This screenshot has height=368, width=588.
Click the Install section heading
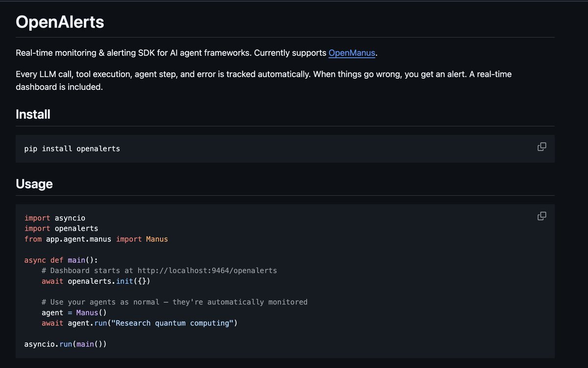pos(33,114)
